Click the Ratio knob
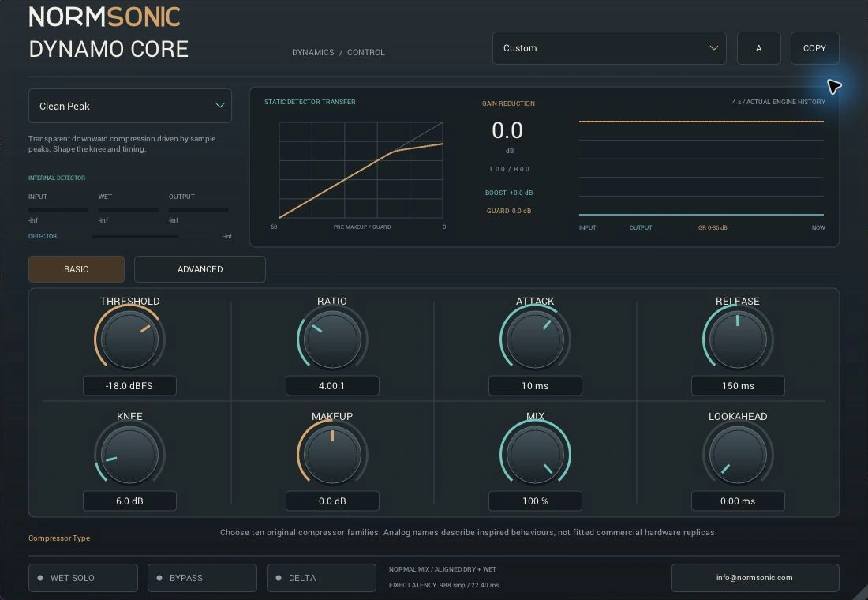Viewport: 868px width, 600px height. 332,339
